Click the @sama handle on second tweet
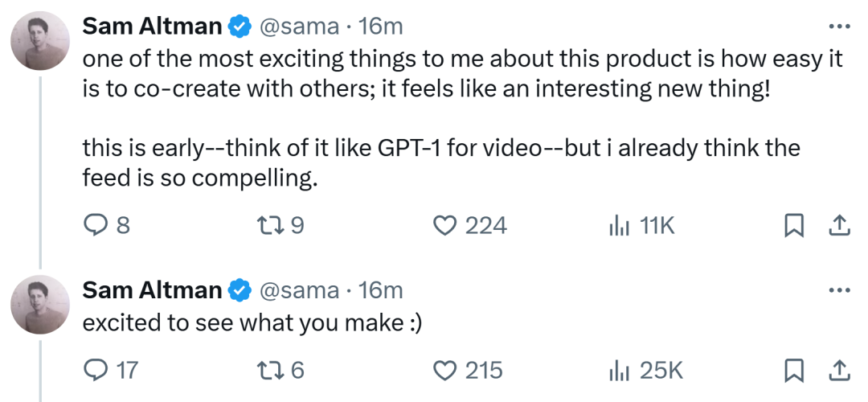Screen dimensions: 868x402 [297, 290]
